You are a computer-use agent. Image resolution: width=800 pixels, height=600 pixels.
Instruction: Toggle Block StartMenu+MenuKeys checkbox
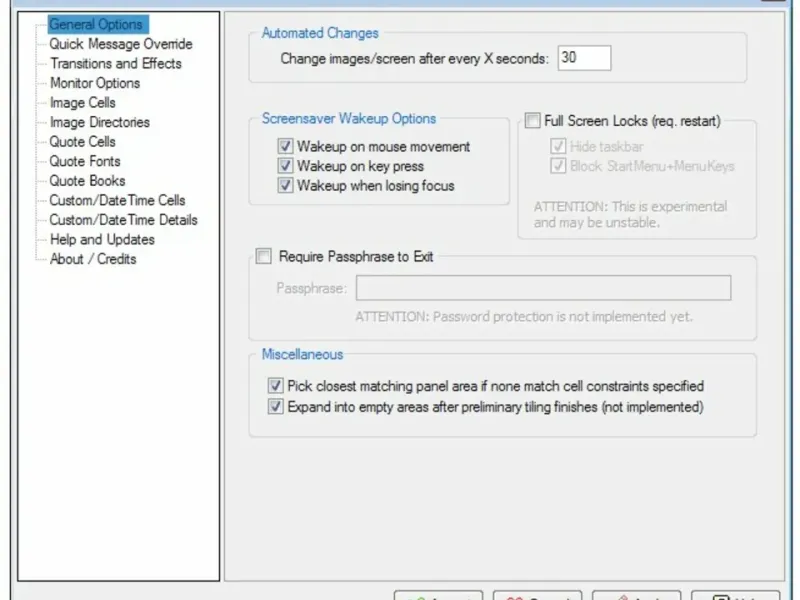click(558, 166)
